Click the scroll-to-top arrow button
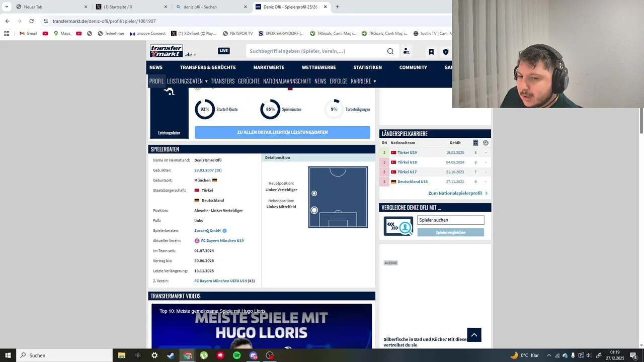 pos(474,335)
